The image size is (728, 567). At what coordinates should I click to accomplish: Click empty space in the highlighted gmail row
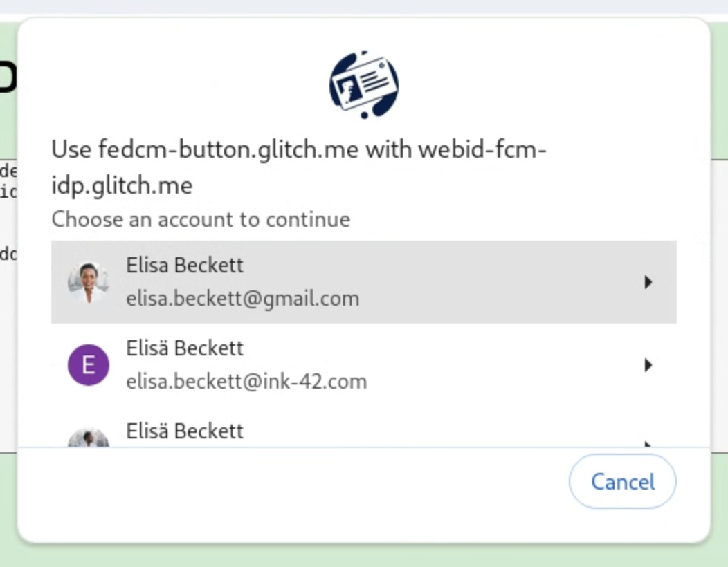pyautogui.click(x=498, y=282)
